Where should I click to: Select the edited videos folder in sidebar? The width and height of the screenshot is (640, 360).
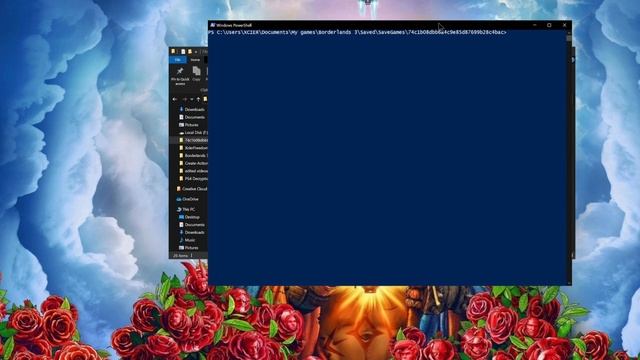click(x=193, y=171)
